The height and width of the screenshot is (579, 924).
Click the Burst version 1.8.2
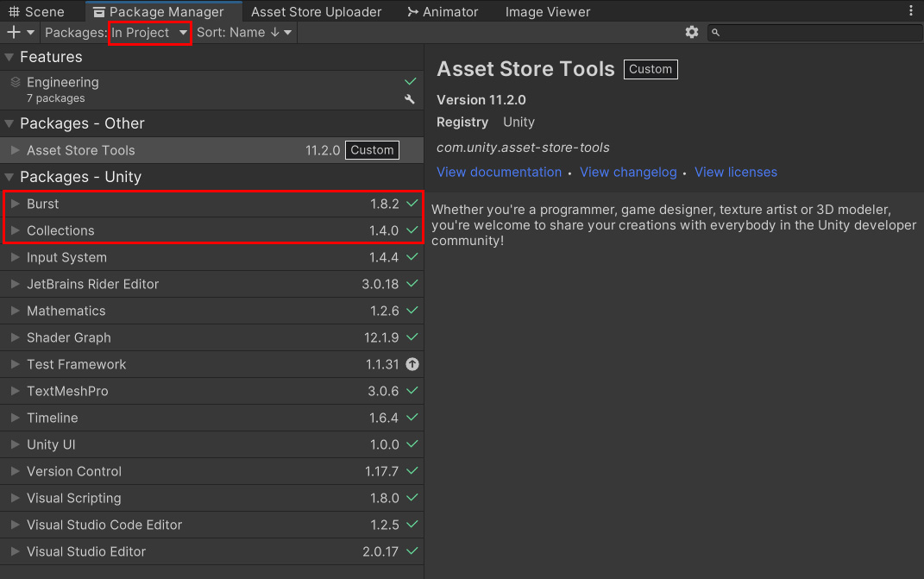coord(384,204)
